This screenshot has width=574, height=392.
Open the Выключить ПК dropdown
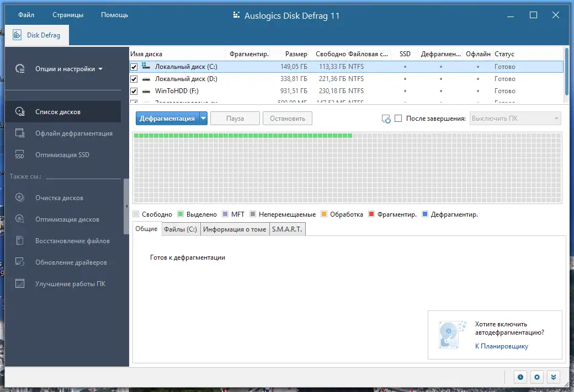coord(514,117)
